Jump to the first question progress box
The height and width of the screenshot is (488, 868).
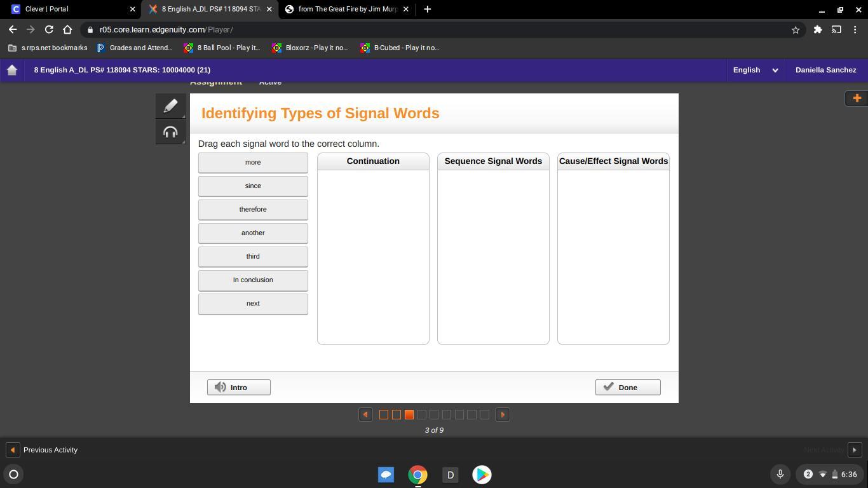pyautogui.click(x=384, y=415)
